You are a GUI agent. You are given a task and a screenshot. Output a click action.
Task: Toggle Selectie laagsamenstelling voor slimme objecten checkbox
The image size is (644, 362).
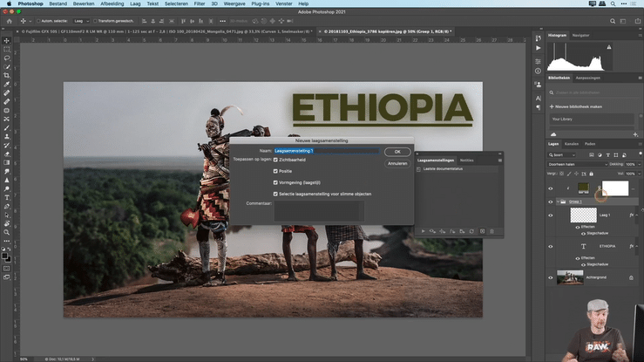[x=275, y=194]
